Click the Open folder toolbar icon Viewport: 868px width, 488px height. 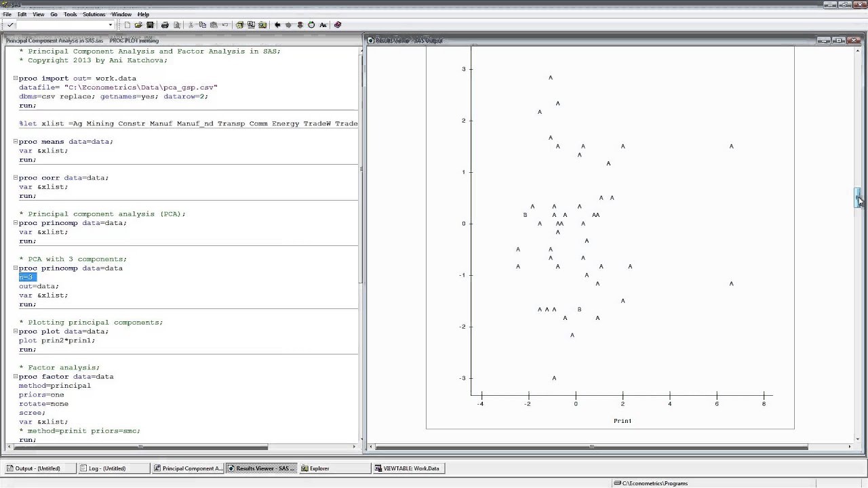138,25
